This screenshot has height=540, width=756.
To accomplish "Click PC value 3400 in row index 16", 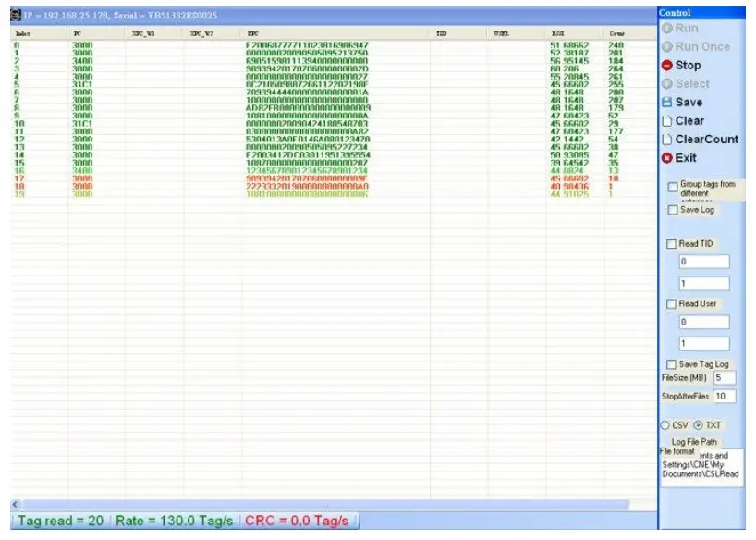I will (x=82, y=171).
